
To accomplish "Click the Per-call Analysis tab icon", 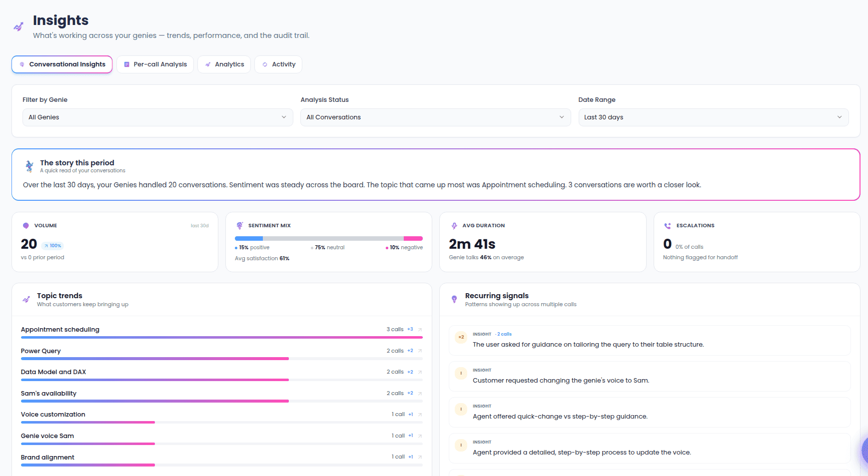I will (x=126, y=64).
